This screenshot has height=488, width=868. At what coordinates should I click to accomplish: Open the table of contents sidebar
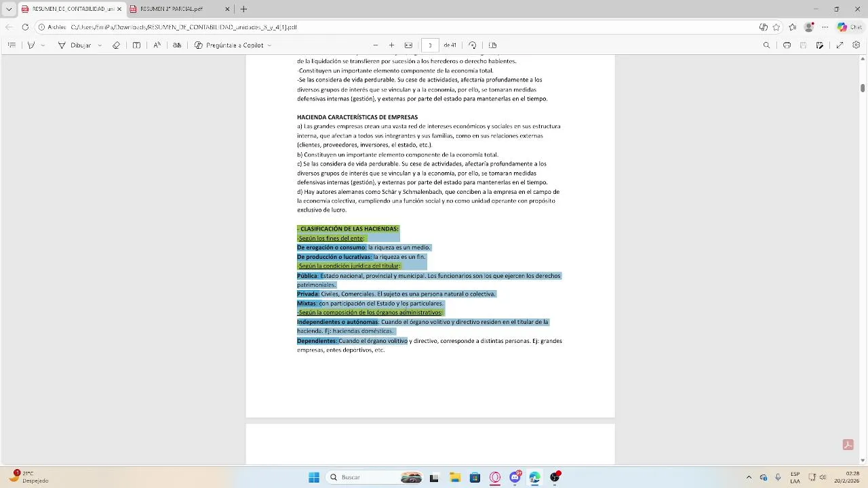click(x=12, y=45)
